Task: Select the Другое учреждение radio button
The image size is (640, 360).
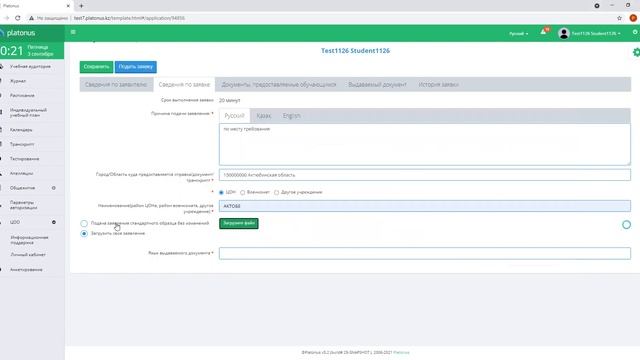Action: click(x=276, y=192)
